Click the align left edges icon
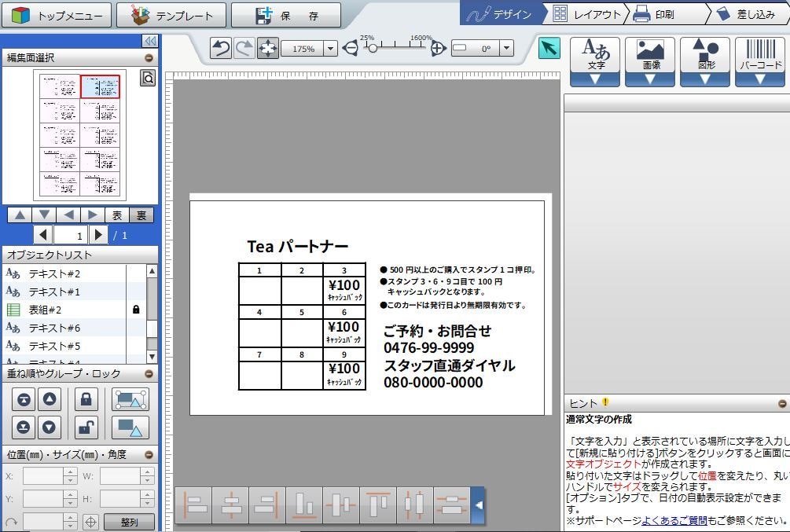The image size is (790, 532). (x=194, y=504)
